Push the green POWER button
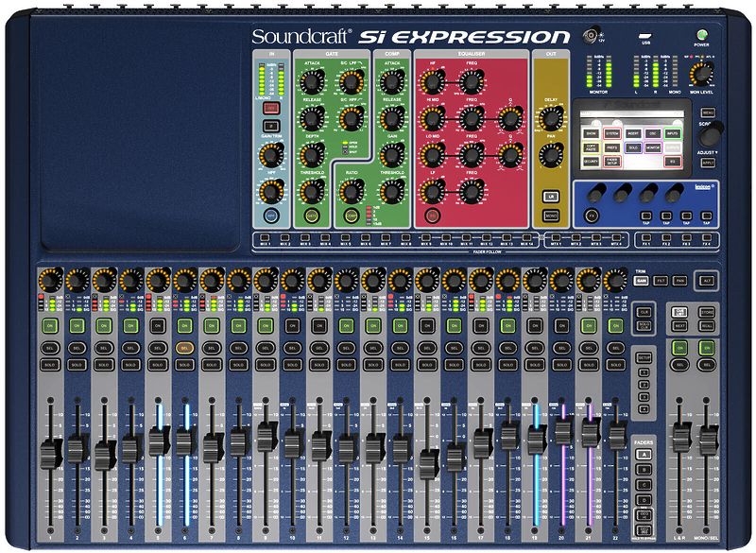Viewport: 756px width, 553px height. click(701, 35)
